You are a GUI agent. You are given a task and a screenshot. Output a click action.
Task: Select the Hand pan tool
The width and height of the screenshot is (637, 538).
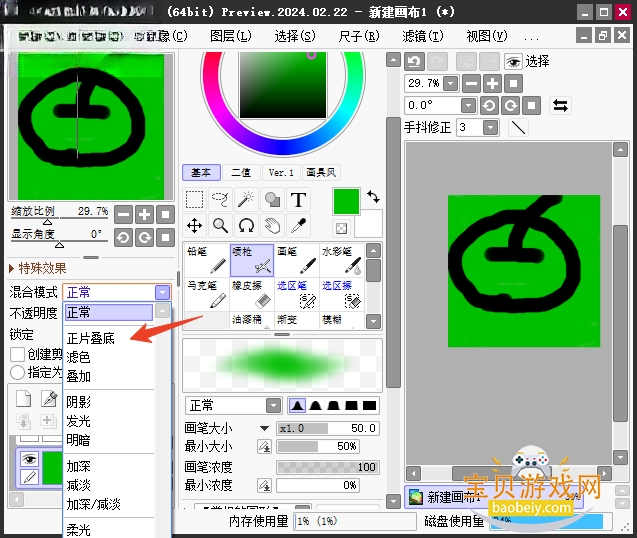(x=272, y=226)
